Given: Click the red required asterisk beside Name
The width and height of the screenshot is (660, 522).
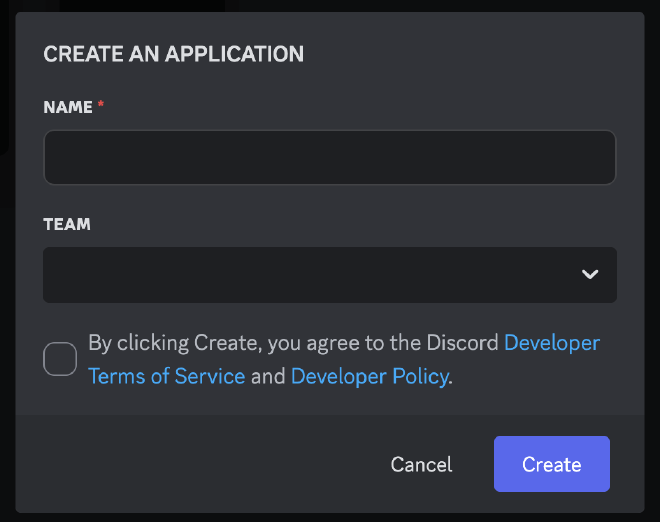Looking at the screenshot, I should (x=101, y=106).
